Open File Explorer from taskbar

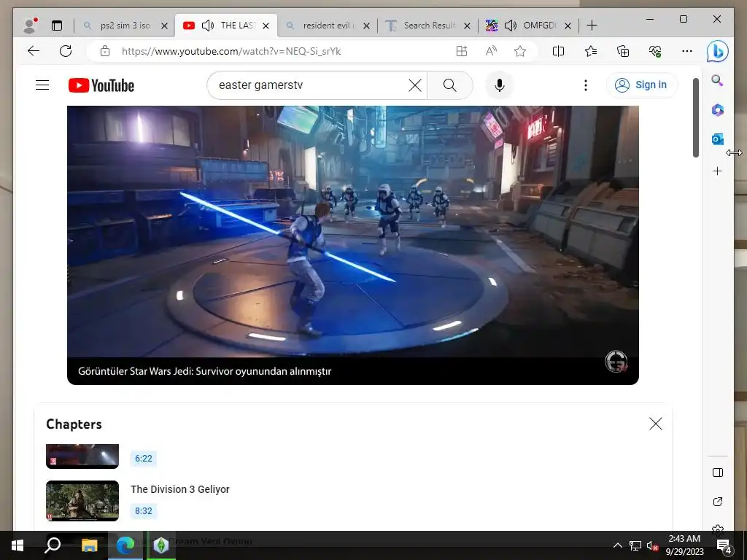(90, 545)
